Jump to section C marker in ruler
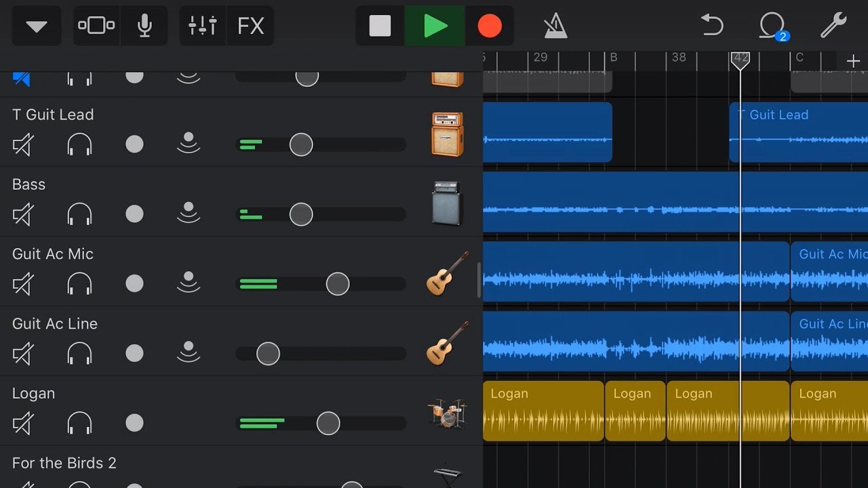This screenshot has height=488, width=868. 800,58
